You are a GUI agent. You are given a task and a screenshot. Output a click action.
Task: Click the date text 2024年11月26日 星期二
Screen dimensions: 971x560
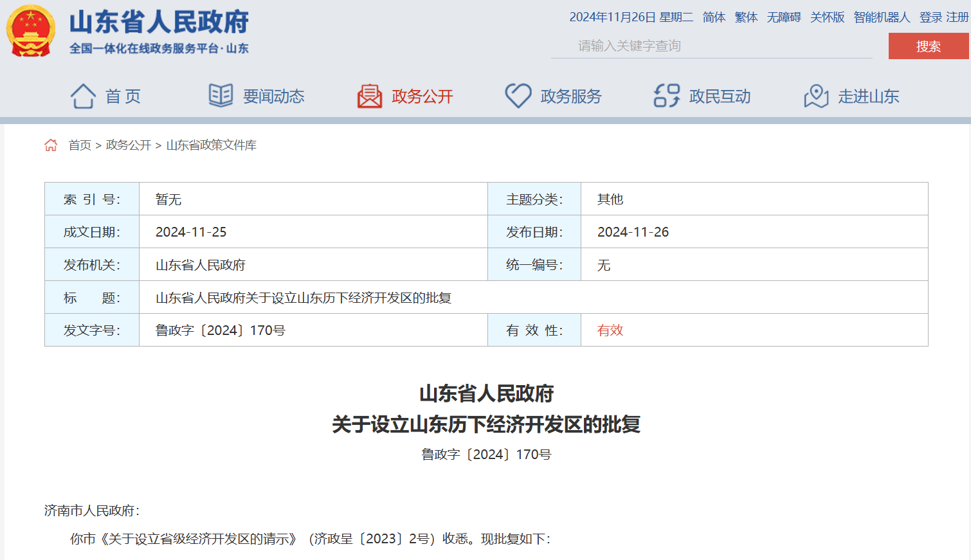coord(631,17)
